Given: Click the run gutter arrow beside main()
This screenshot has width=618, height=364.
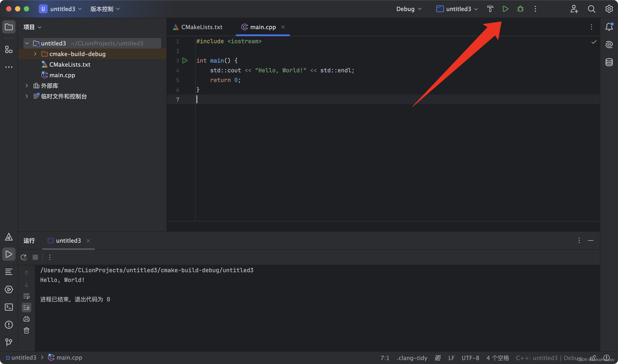Looking at the screenshot, I should tap(185, 61).
